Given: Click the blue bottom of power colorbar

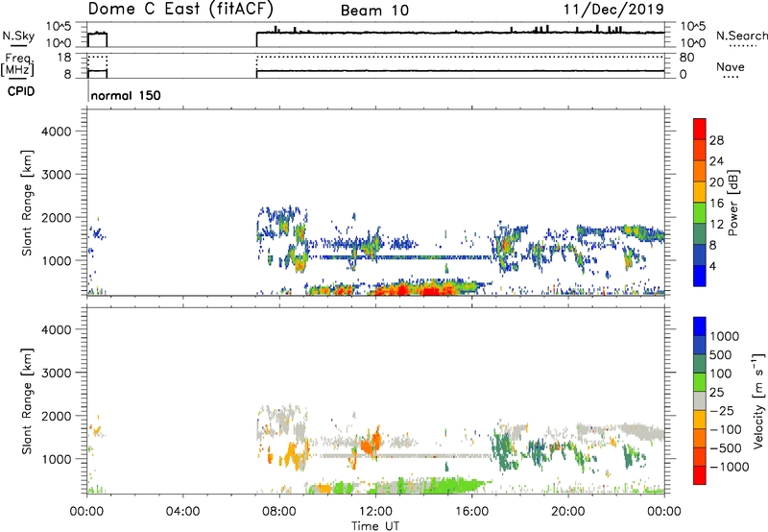Looking at the screenshot, I should (700, 276).
